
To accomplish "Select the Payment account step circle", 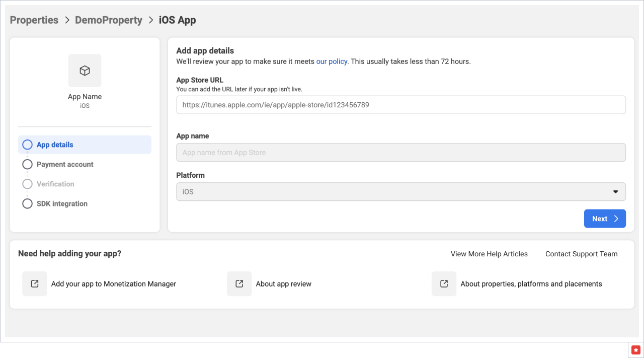I will [28, 165].
